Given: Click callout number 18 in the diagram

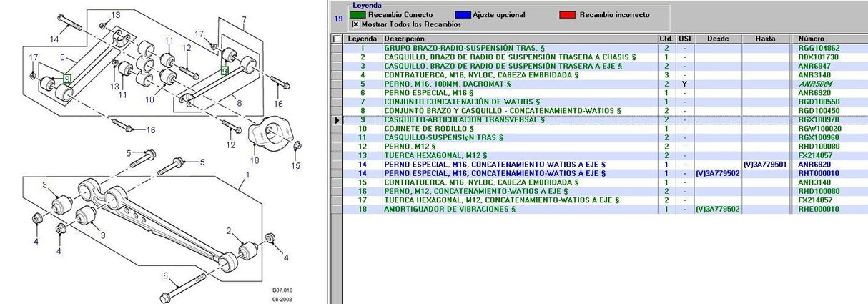Looking at the screenshot, I should [x=255, y=150].
